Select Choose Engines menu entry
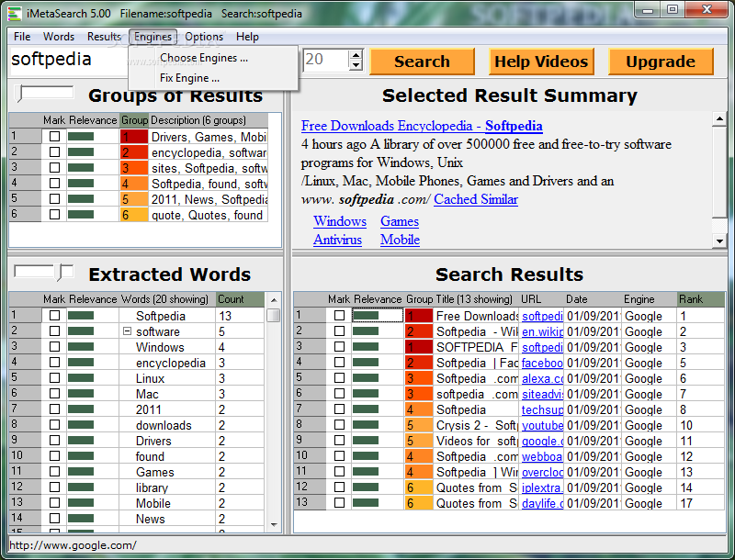Screen dimensions: 735x560 204,58
